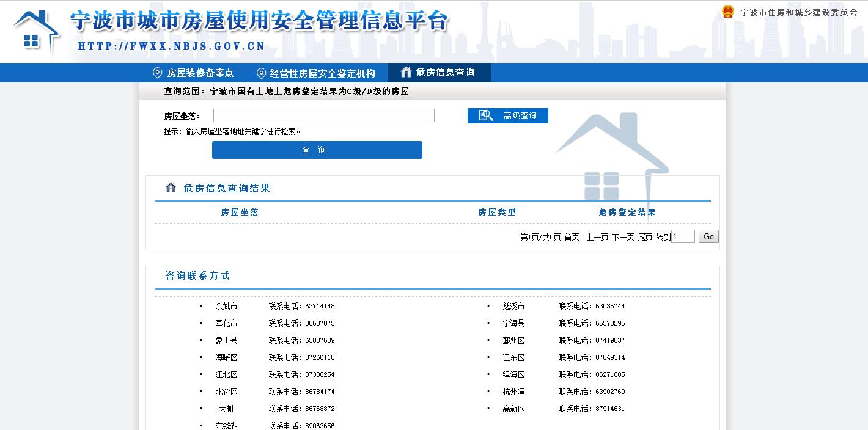Click house icon on 危房信息查询 tab
The height and width of the screenshot is (430, 868).
coord(406,72)
